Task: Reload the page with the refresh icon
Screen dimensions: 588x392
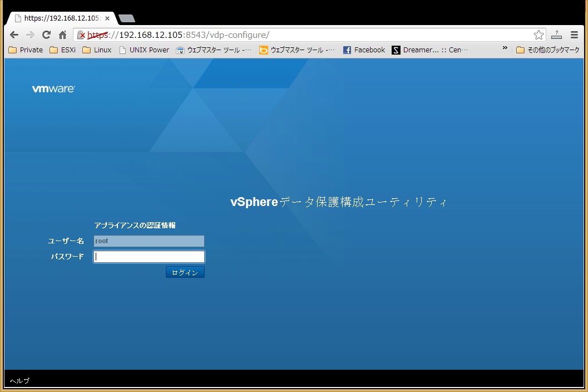Action: [47, 35]
